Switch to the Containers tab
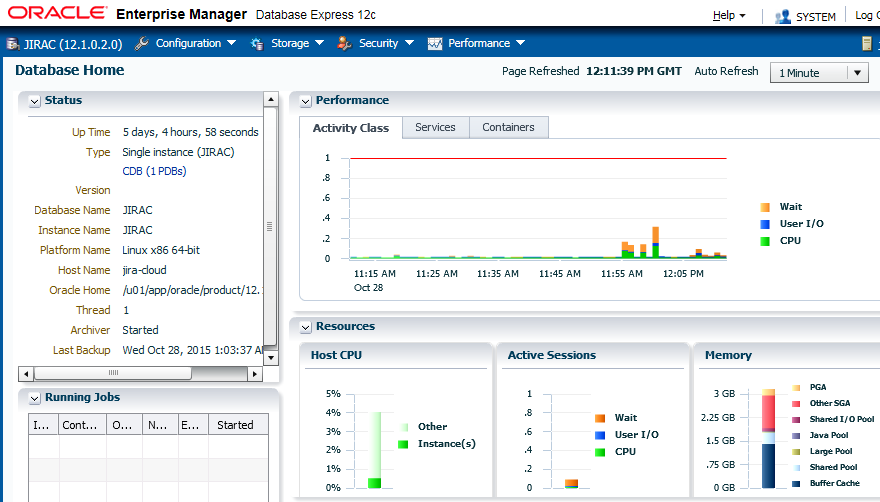 coord(508,127)
